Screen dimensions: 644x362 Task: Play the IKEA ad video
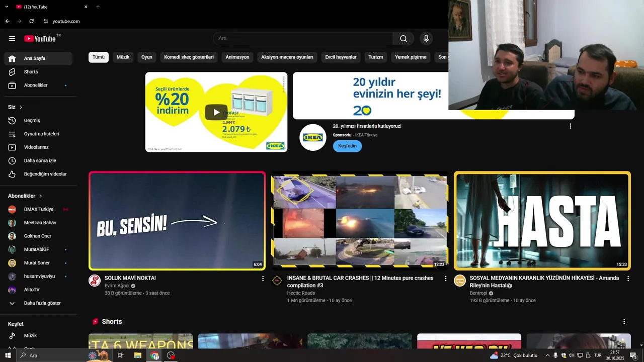click(216, 112)
